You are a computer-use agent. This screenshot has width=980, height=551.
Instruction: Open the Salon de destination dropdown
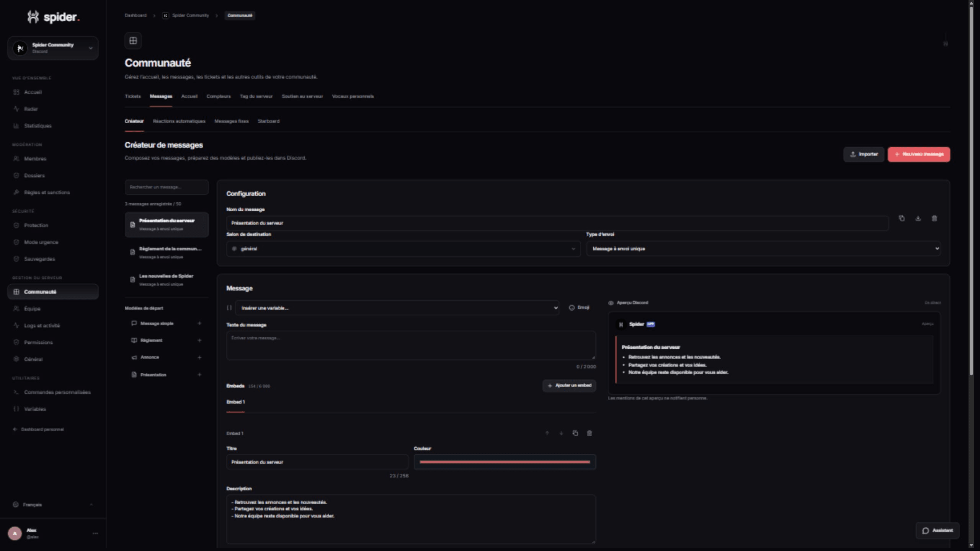coord(403,249)
